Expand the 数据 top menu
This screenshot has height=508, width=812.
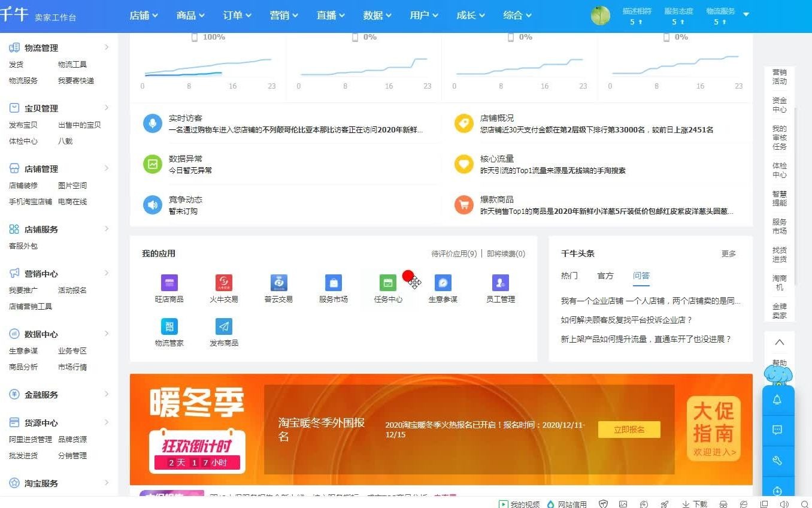point(377,16)
